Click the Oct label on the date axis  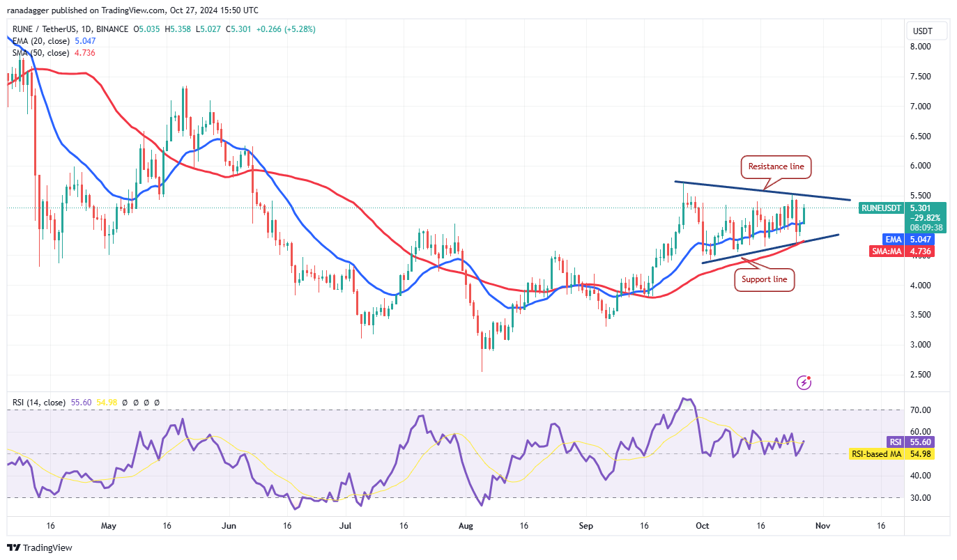[702, 526]
